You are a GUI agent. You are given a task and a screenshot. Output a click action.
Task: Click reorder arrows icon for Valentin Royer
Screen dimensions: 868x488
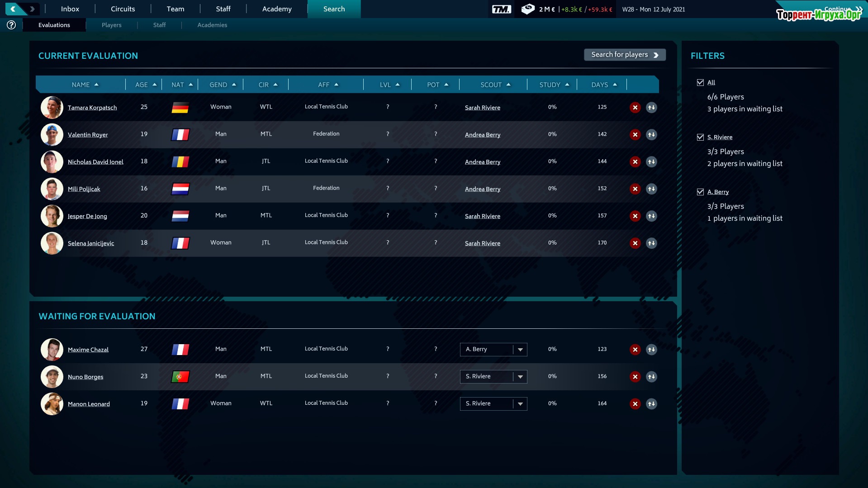[651, 135]
